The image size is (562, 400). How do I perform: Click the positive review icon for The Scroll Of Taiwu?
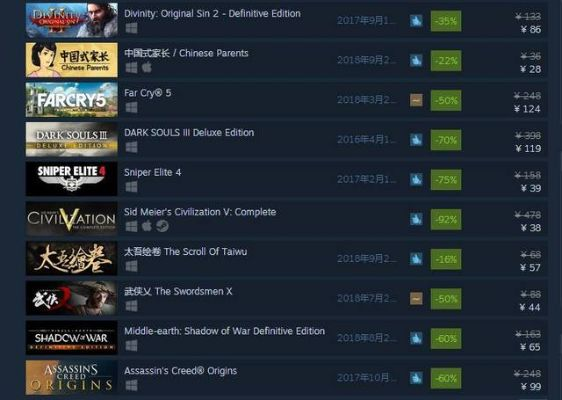coord(416,259)
